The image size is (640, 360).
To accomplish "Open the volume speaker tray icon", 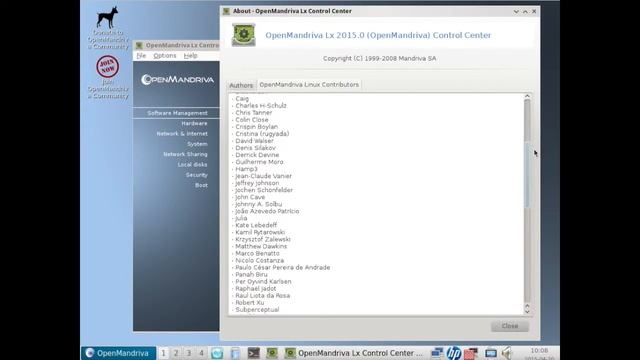I will [507, 353].
